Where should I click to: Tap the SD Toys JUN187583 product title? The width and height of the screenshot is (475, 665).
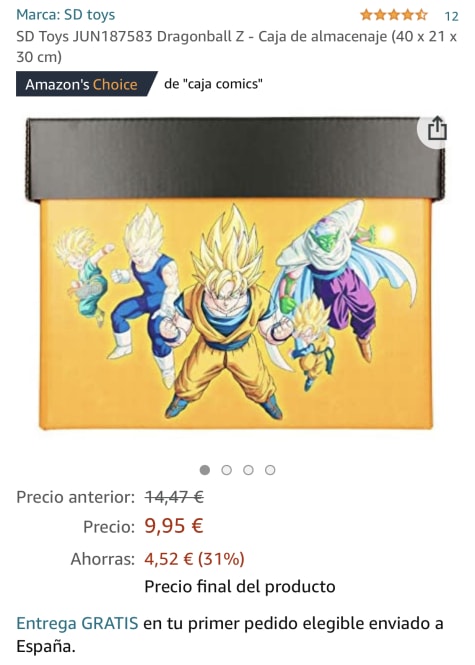tap(236, 47)
